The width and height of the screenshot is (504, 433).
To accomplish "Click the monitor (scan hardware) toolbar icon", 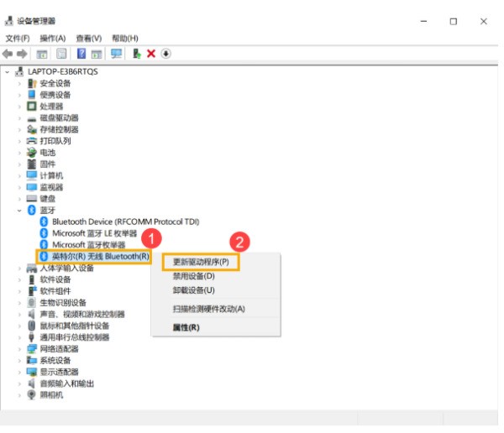I will [x=117, y=54].
